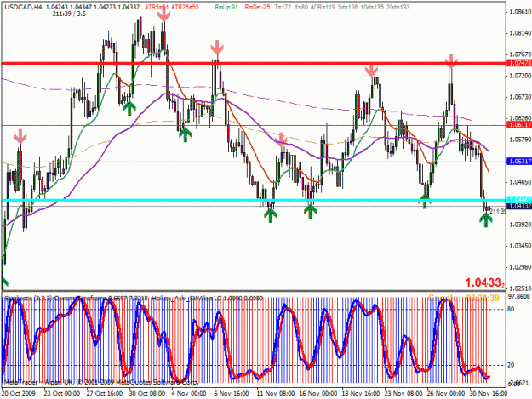This screenshot has width=532, height=399.
Task: Click the 1.08610 price axis value
Action: tap(520, 12)
